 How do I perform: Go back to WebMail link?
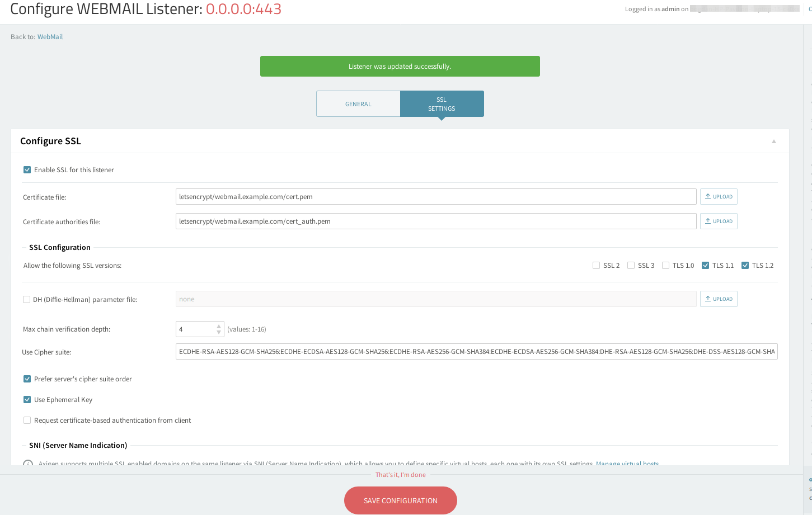pyautogui.click(x=50, y=37)
